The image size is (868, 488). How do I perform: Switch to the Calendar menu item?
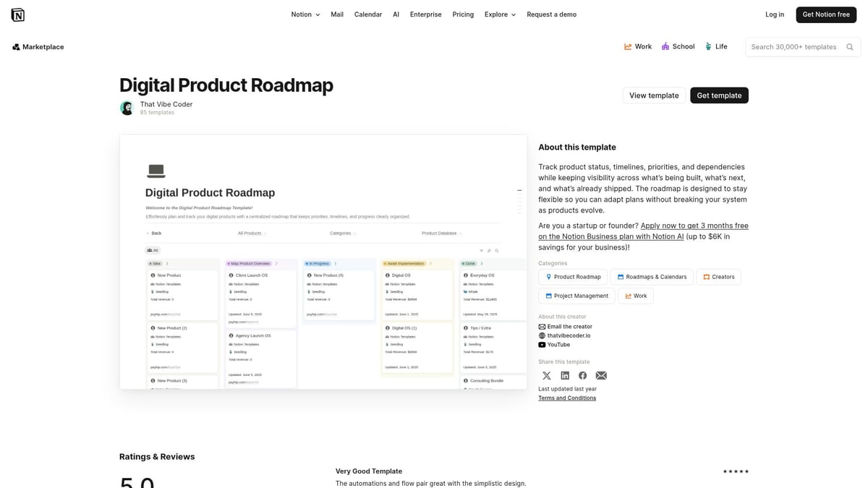[368, 14]
